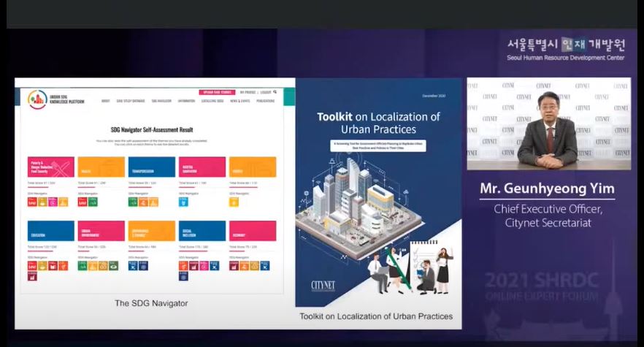Click the red SDG icon under Health card

tap(83, 202)
